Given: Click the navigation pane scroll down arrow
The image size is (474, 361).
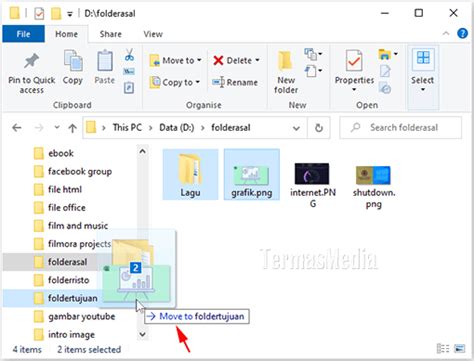Looking at the screenshot, I should 143,334.
